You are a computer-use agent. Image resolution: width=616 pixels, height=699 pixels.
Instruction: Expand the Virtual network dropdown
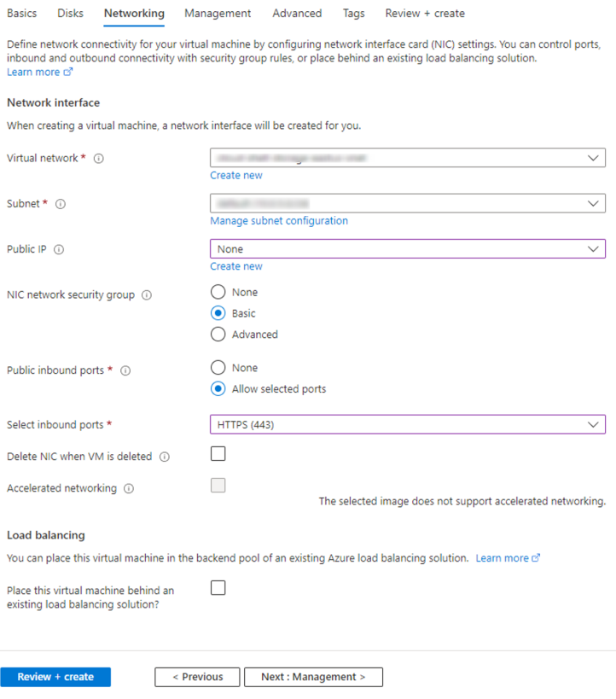click(x=408, y=158)
